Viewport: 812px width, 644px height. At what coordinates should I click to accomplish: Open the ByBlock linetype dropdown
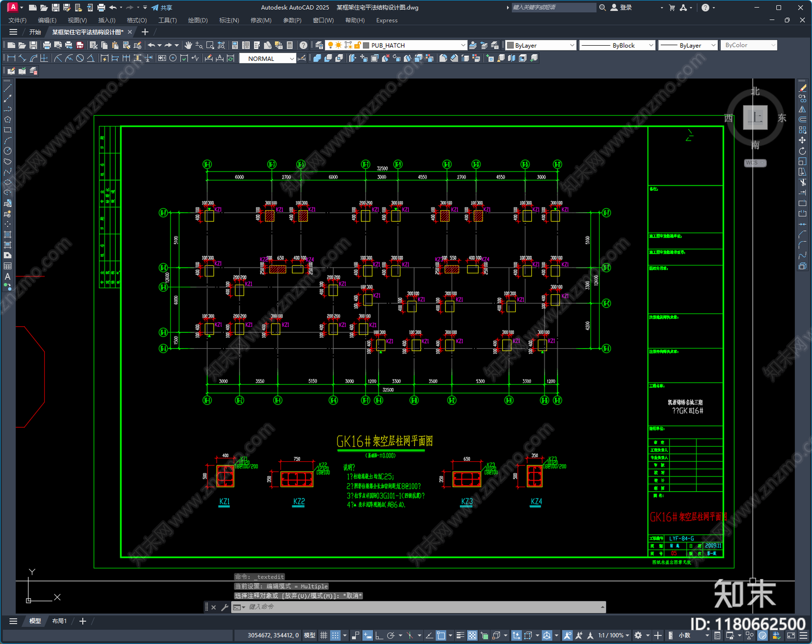(651, 45)
